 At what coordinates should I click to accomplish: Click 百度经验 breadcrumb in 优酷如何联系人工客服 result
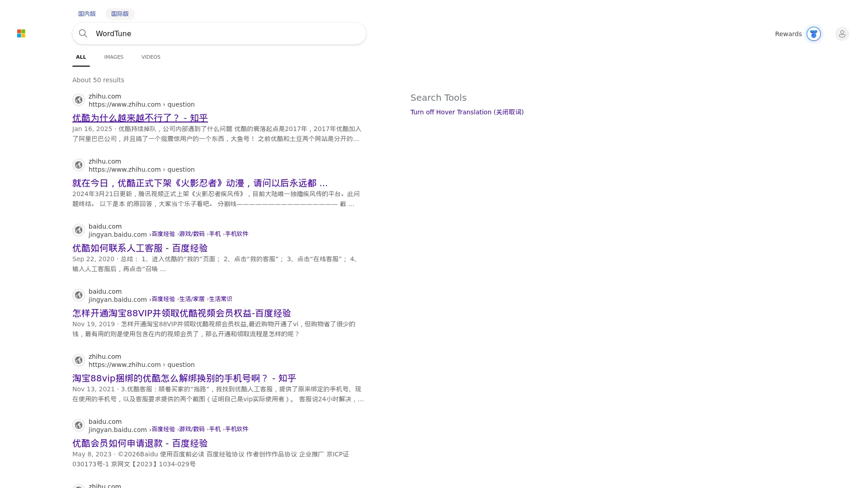[163, 234]
